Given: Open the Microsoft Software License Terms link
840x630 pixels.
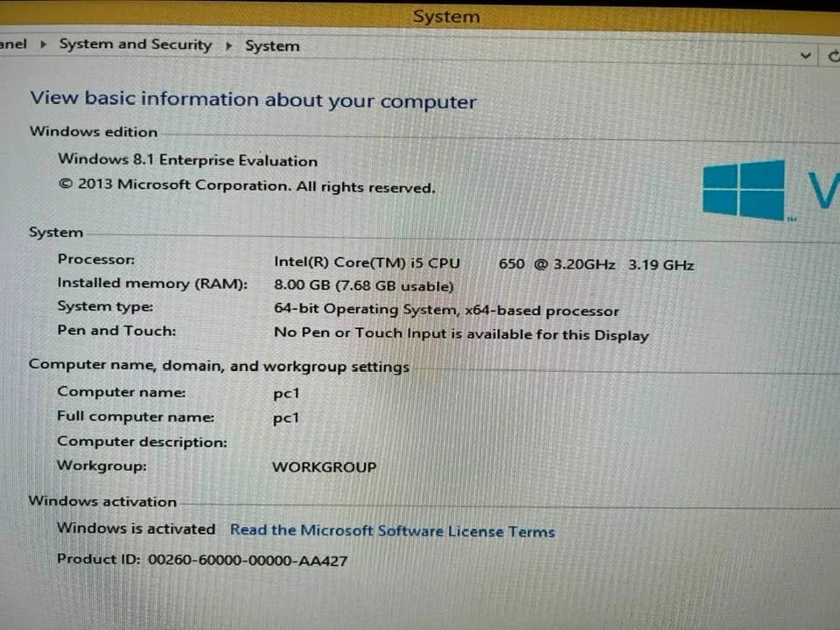Looking at the screenshot, I should (392, 531).
